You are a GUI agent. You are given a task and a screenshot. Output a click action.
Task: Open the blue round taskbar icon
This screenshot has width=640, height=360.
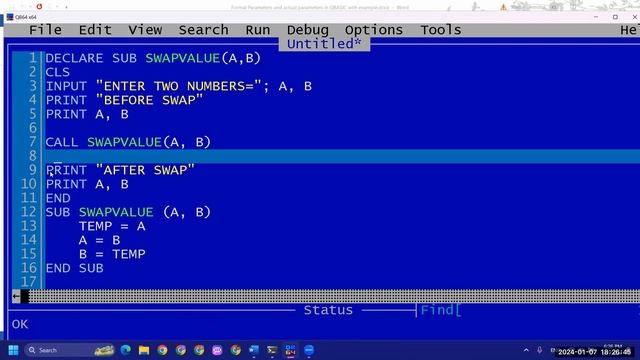tap(309, 350)
